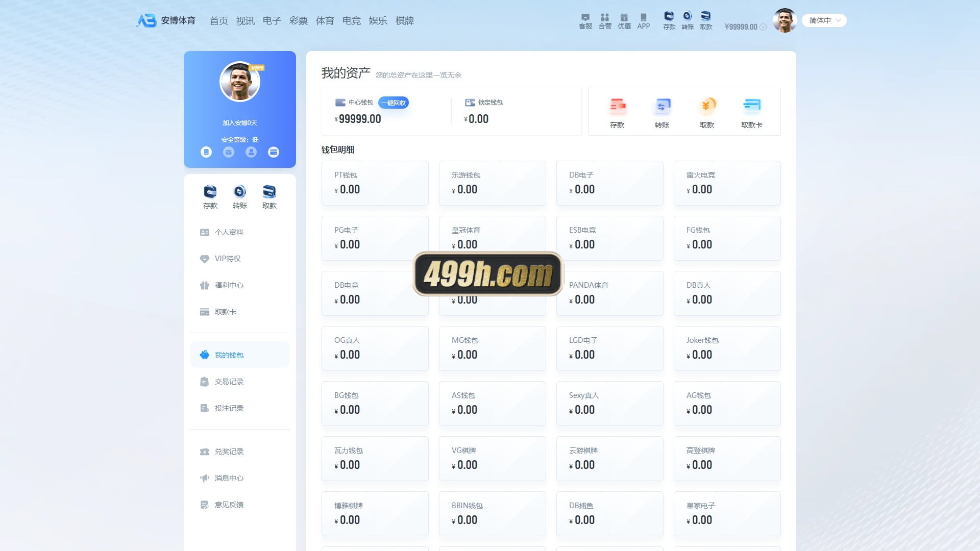Open 取款卡 in the sidebar menu
The height and width of the screenshot is (551, 980).
pos(240,312)
